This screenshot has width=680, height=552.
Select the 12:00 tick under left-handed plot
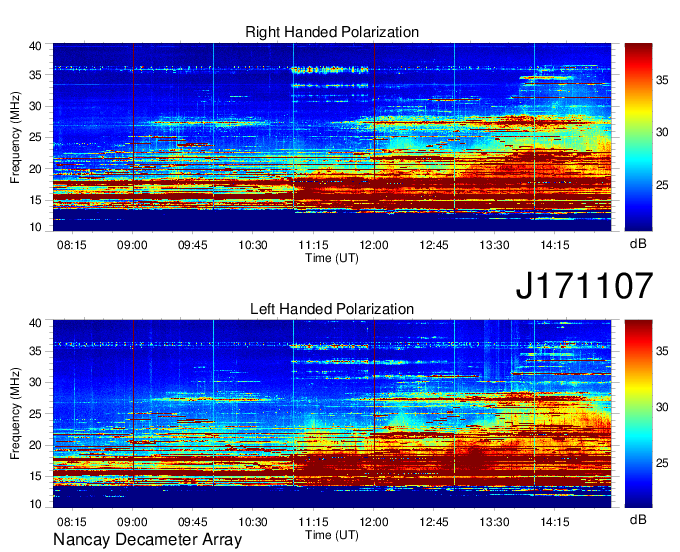[x=374, y=522]
